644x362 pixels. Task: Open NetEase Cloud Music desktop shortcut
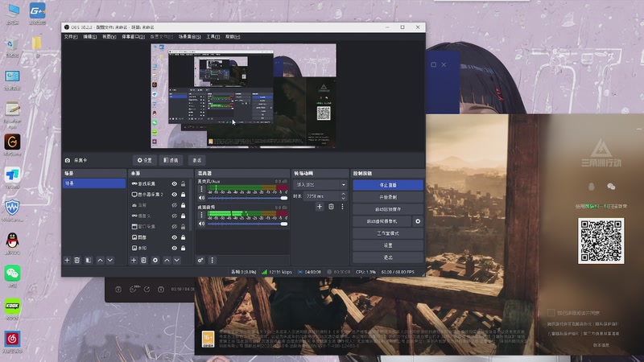(12, 341)
